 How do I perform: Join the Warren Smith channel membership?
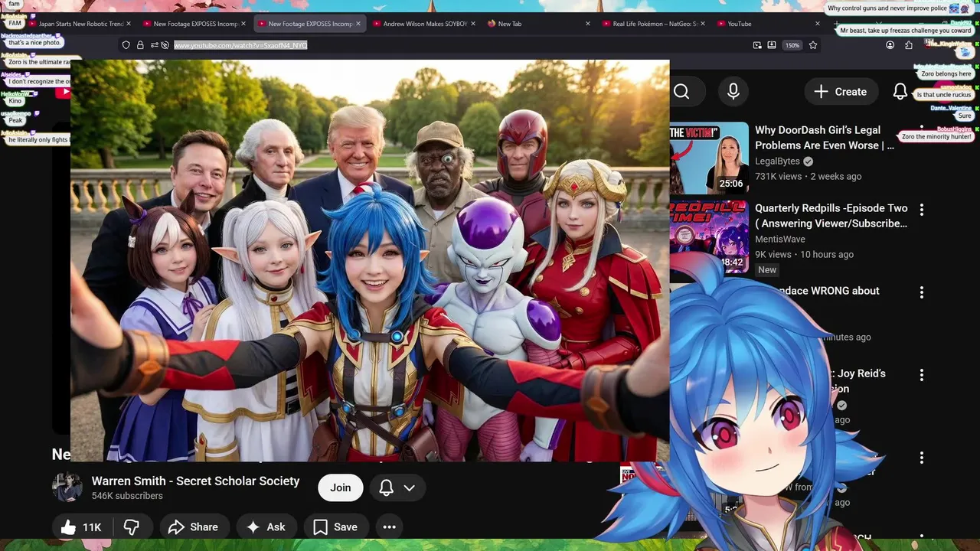(341, 487)
